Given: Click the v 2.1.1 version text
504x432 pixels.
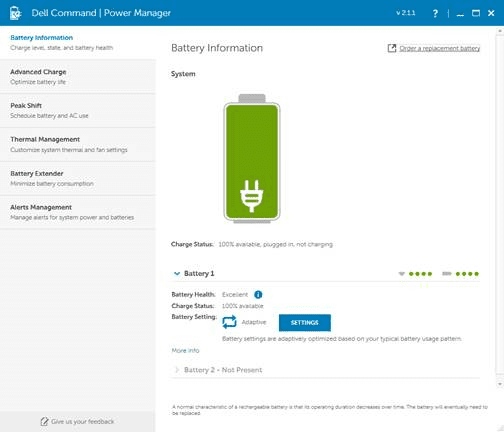Looking at the screenshot, I should click(x=406, y=13).
